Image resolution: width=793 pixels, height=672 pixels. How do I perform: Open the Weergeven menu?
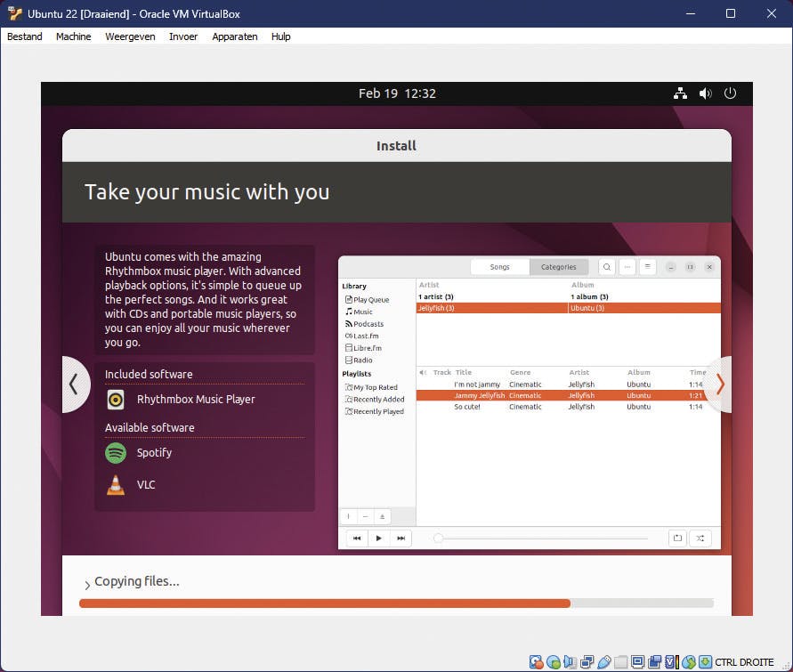pyautogui.click(x=130, y=36)
